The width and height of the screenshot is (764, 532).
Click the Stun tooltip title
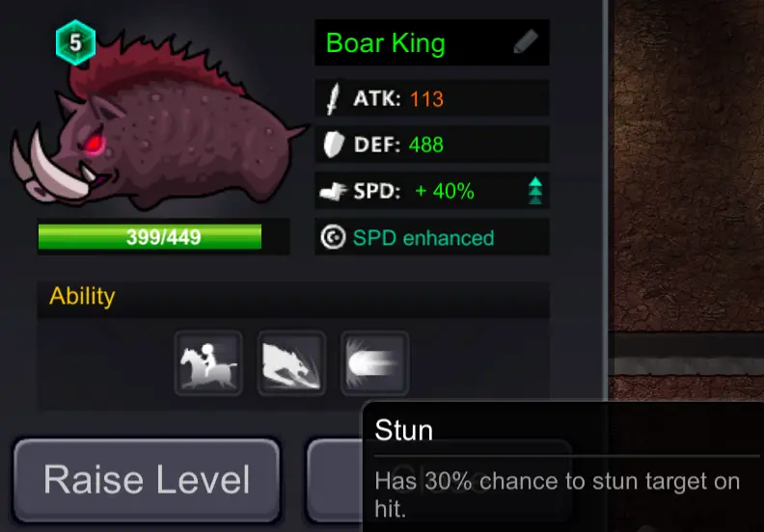pyautogui.click(x=404, y=430)
